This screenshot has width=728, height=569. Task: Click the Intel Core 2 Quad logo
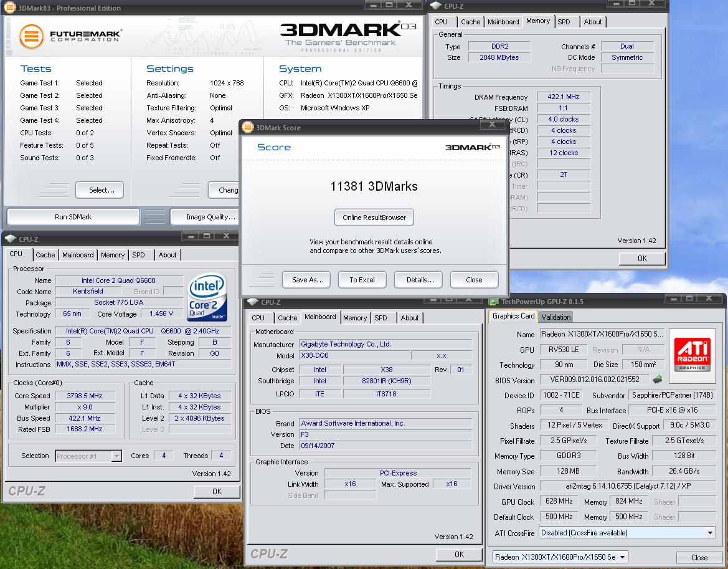(x=207, y=298)
